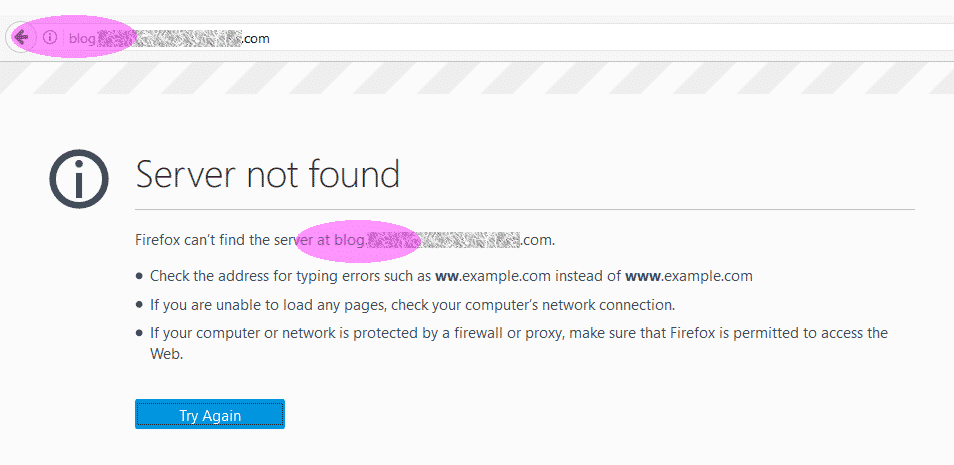Click bold 'www' in www.example.com

tap(643, 276)
